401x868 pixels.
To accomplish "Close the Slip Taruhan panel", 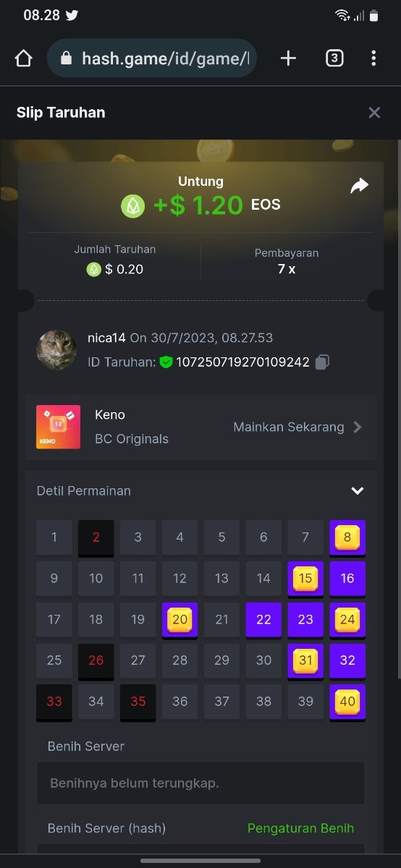I will coord(374,112).
